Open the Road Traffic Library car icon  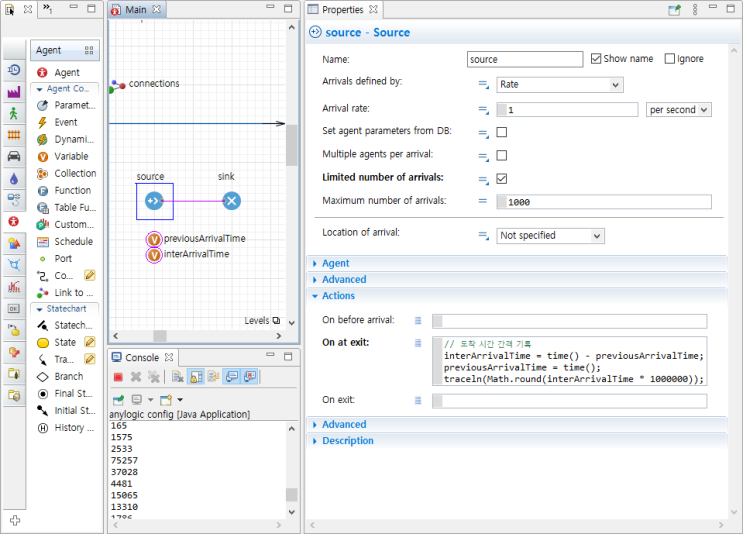tap(14, 156)
